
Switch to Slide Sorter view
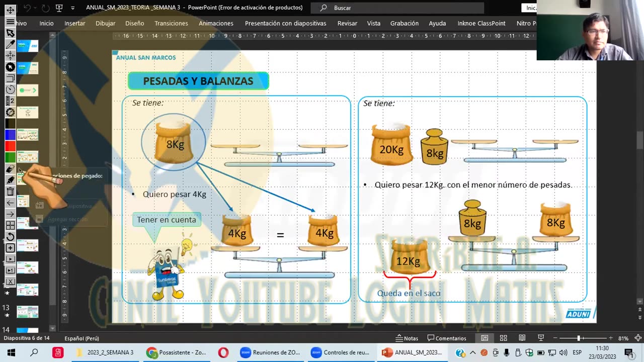pos(503,338)
